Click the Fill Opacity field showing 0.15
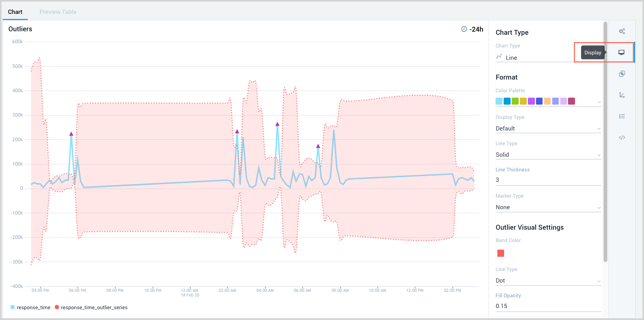 click(x=548, y=306)
